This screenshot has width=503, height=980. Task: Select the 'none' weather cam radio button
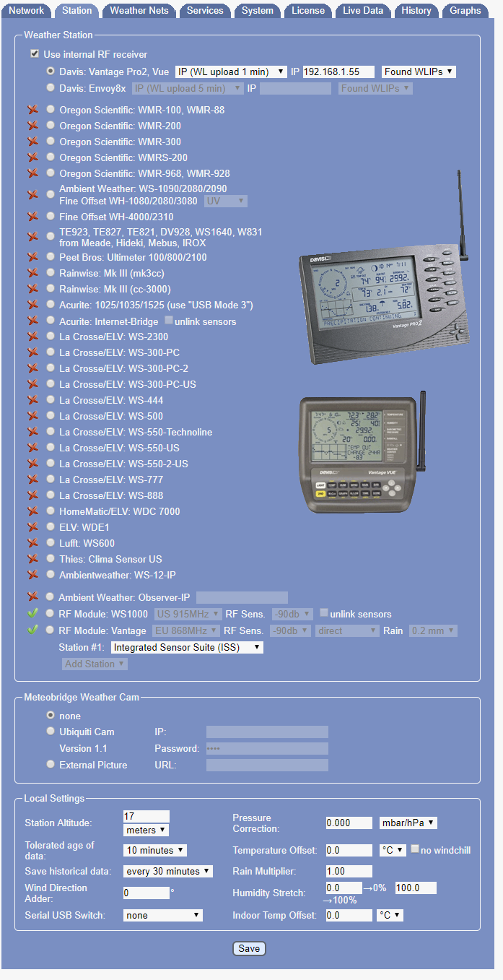pos(51,715)
